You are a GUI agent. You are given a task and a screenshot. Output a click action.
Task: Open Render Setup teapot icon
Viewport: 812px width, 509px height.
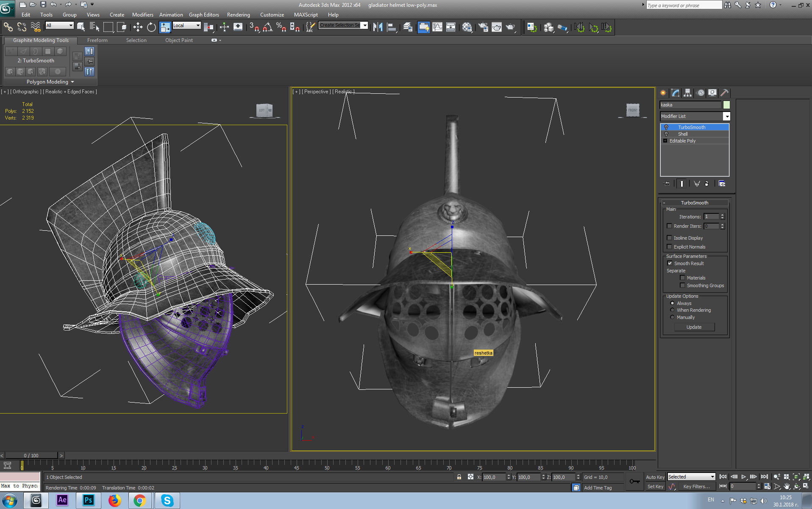pos(483,27)
